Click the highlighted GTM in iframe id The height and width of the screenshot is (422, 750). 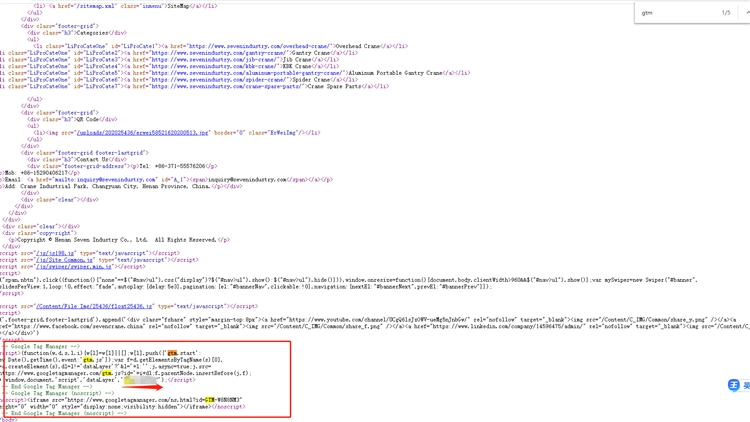click(x=210, y=400)
